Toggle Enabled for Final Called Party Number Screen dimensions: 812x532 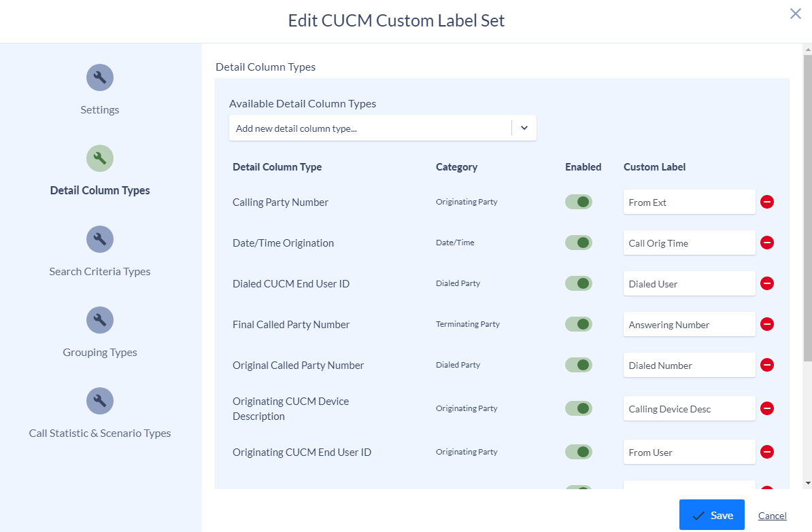[579, 325]
